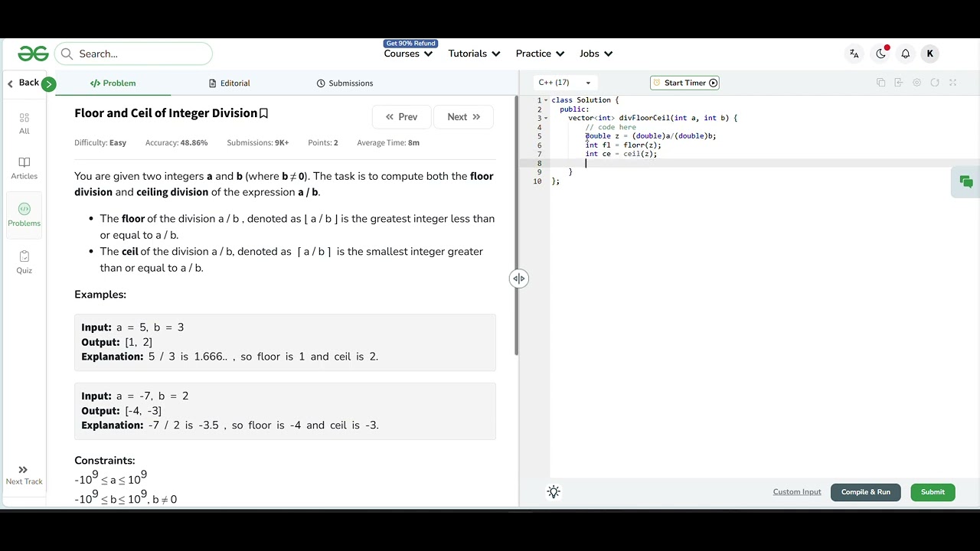Reset the code editor
Viewport: 980px width, 551px height.
(x=935, y=83)
